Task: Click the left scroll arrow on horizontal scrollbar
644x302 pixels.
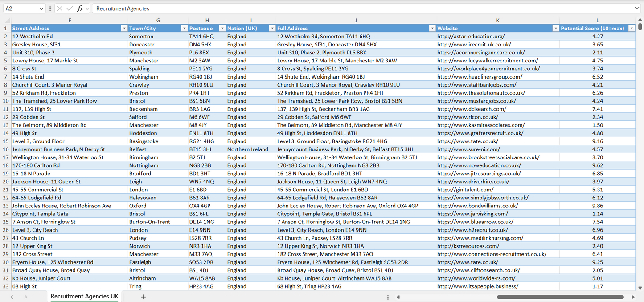Action: (398, 297)
